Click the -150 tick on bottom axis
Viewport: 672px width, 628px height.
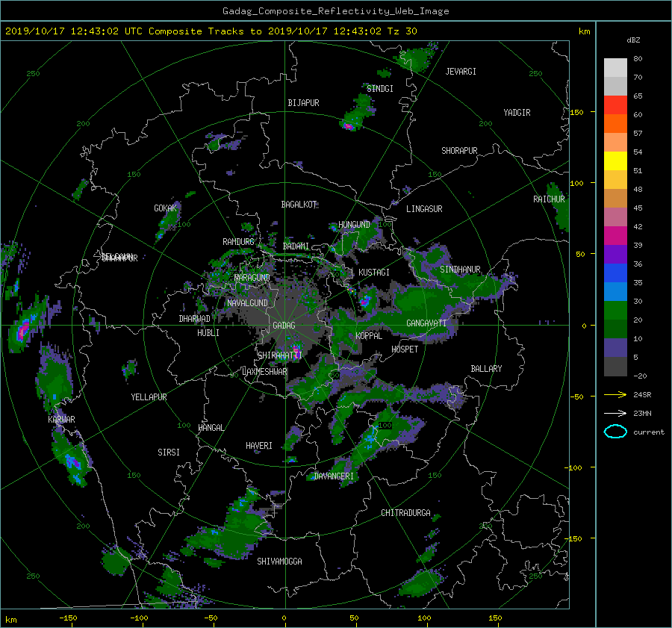point(68,618)
